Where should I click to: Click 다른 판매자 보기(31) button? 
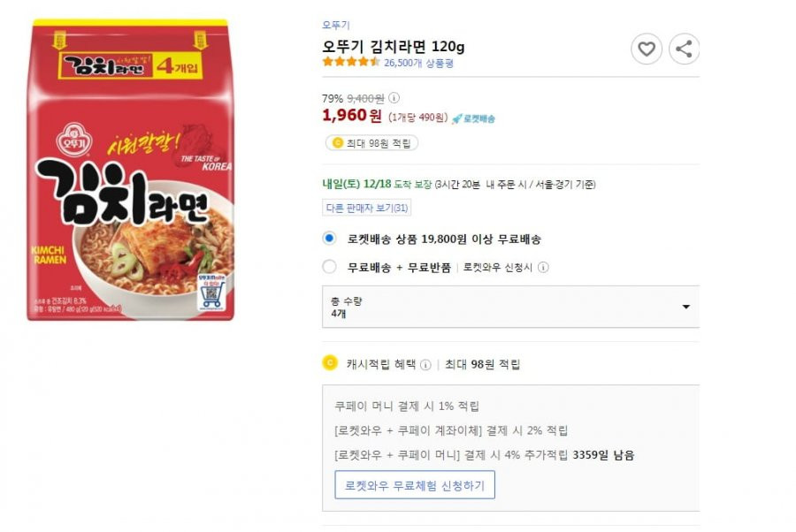[x=366, y=208]
